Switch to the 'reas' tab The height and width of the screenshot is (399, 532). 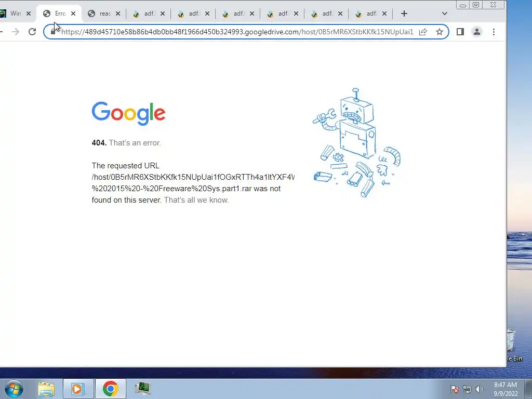click(103, 14)
